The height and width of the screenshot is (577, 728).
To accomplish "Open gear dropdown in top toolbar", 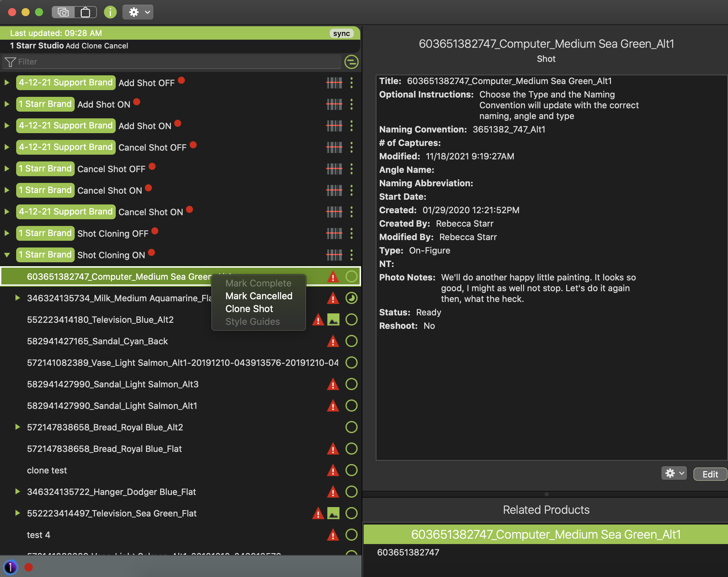I will pos(138,12).
